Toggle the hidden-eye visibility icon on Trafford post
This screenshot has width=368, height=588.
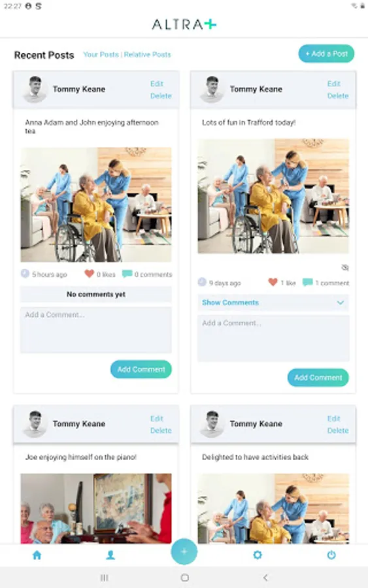(344, 267)
